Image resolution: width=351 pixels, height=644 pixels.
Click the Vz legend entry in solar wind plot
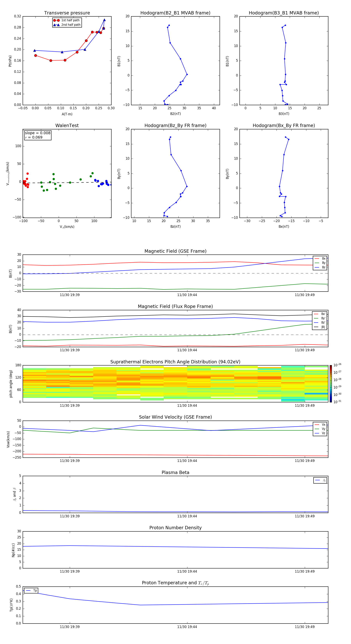320,433
